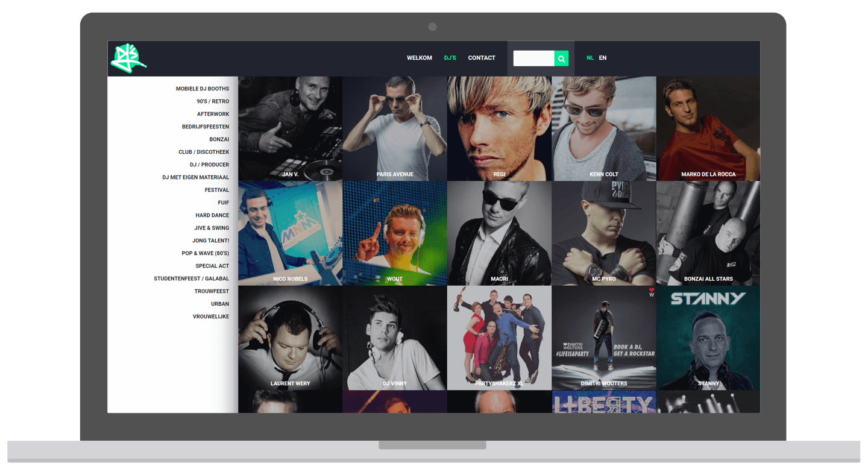Filter by Studentenfeest / Galabal
This screenshot has width=868, height=475.
(x=192, y=278)
